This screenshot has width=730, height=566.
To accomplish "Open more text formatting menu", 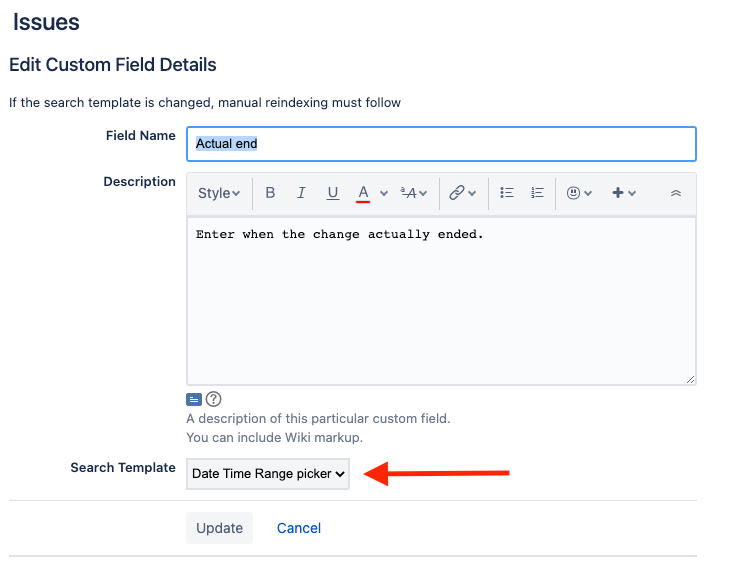I will (413, 193).
